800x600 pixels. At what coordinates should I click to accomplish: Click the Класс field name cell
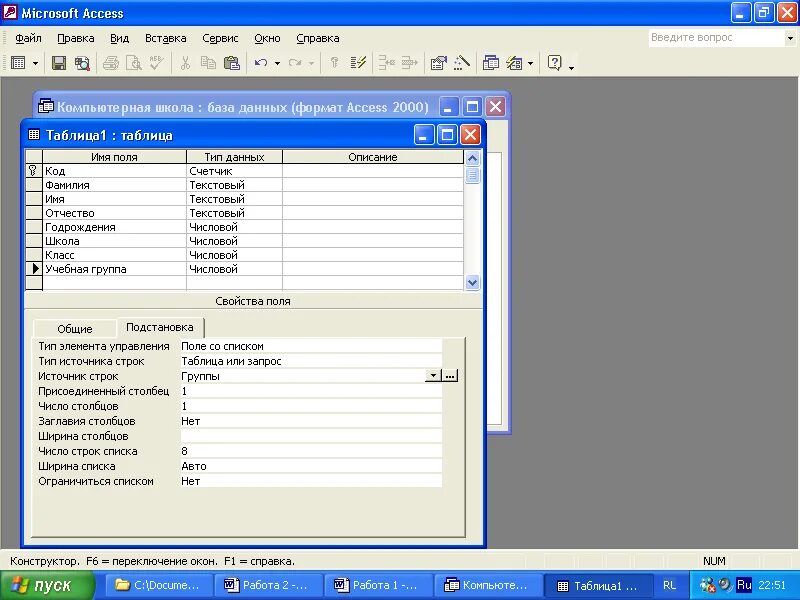114,255
